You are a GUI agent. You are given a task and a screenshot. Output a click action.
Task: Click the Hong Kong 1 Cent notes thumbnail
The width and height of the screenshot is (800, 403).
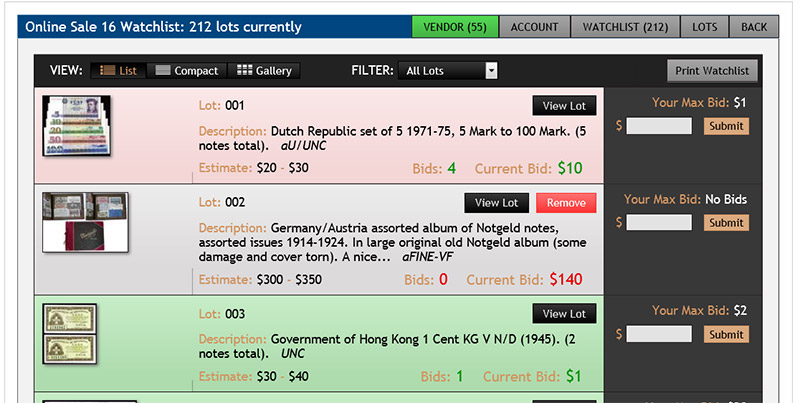coord(69,334)
